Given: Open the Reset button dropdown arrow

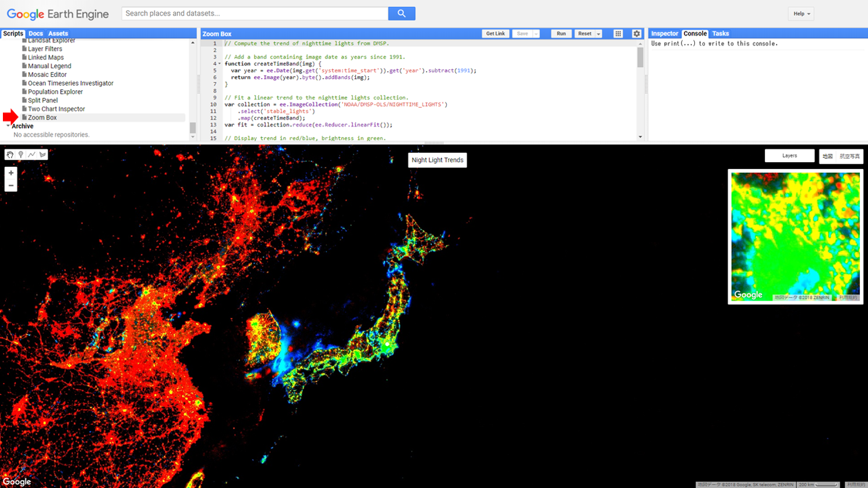Looking at the screenshot, I should (x=598, y=34).
